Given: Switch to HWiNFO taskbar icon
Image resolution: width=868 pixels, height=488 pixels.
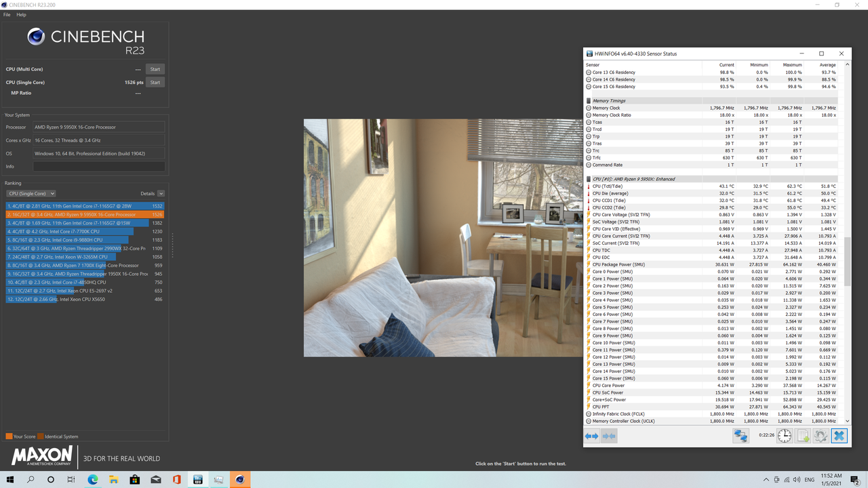Looking at the screenshot, I should 197,480.
